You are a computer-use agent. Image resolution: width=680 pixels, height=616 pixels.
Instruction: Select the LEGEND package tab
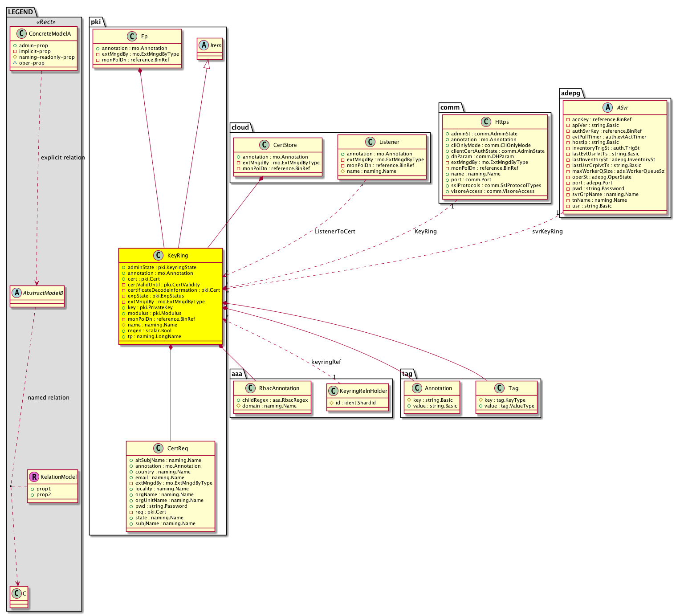20,12
